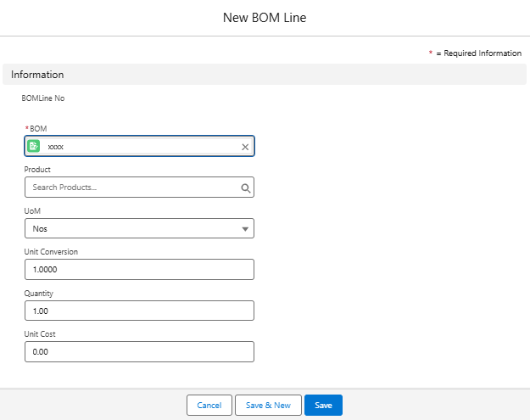Click the Product search magnifier icon
This screenshot has height=420, width=530.
point(245,188)
